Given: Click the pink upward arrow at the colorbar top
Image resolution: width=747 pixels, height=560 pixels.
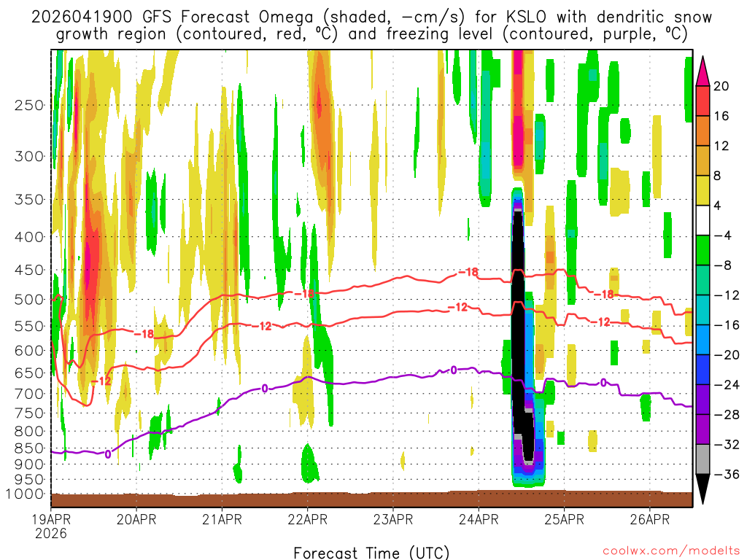Looking at the screenshot, I should (x=703, y=71).
